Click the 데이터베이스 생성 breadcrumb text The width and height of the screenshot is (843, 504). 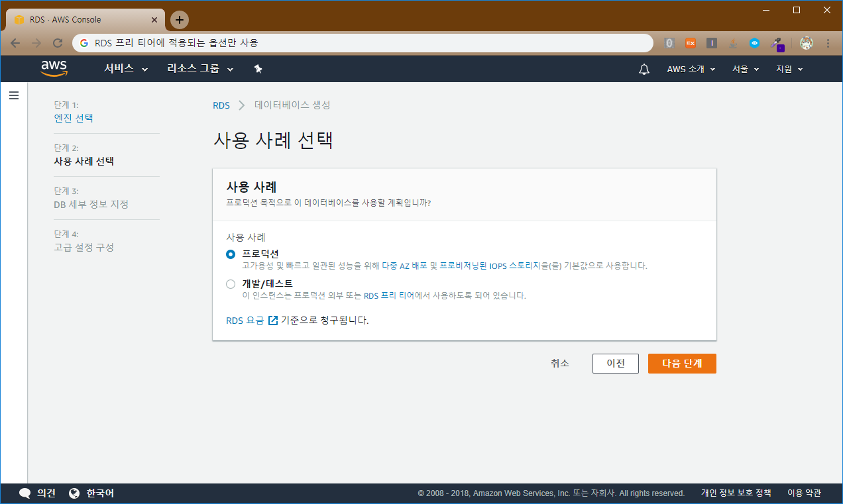292,105
